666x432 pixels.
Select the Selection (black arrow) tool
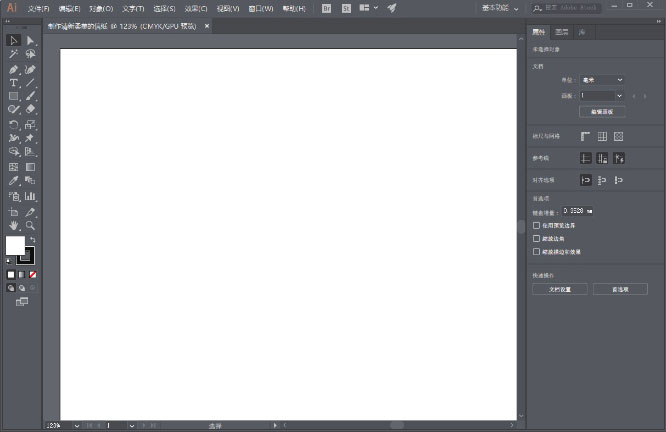click(x=14, y=41)
